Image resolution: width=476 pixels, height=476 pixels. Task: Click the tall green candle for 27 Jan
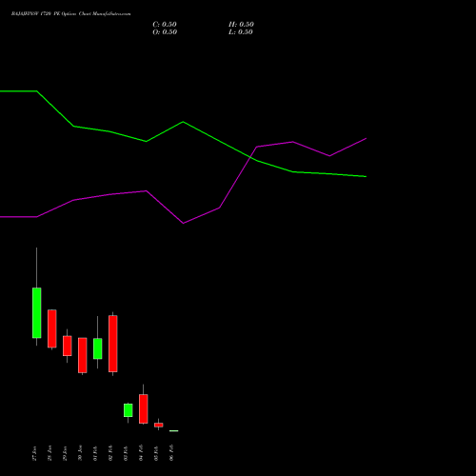37,313
